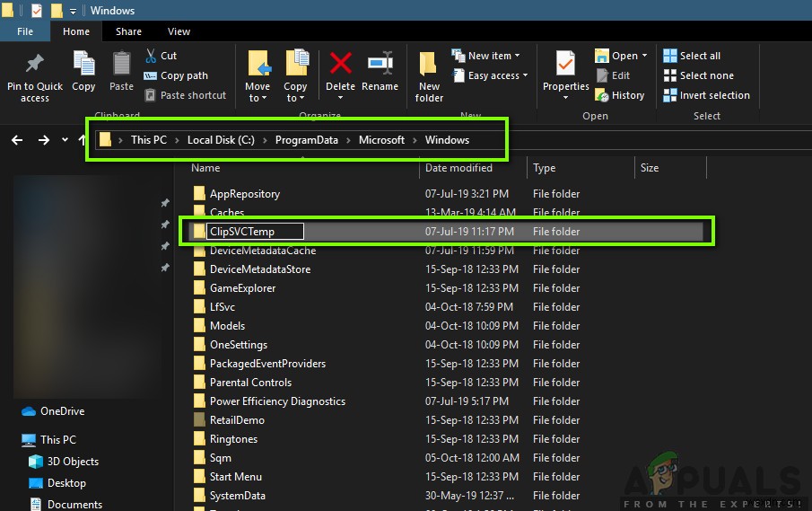Copy path of selected folder

pos(176,75)
